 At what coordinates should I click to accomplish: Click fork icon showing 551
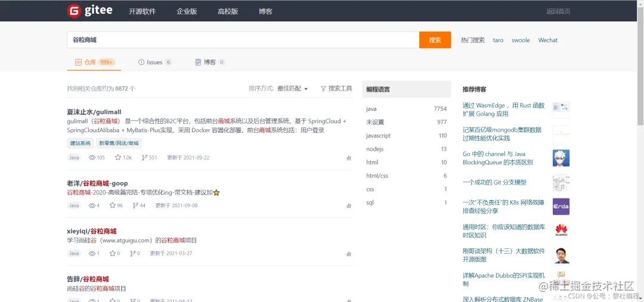[144, 158]
